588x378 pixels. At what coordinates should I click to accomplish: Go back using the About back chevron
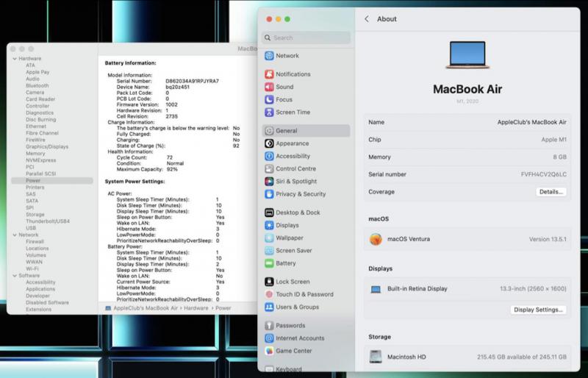367,19
